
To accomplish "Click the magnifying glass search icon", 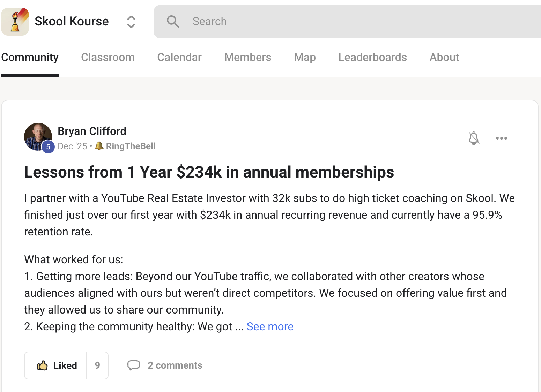I will pyautogui.click(x=173, y=22).
